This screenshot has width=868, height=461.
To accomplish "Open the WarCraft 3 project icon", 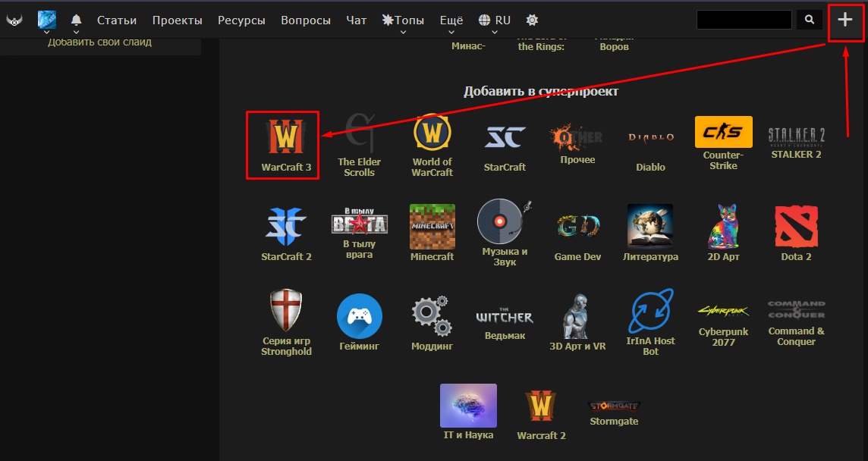I will click(x=286, y=136).
